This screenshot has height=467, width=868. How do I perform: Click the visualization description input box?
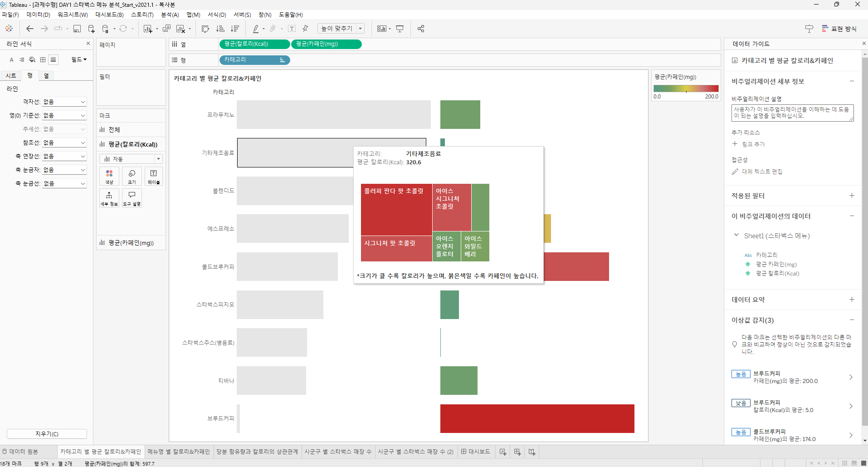pos(792,113)
